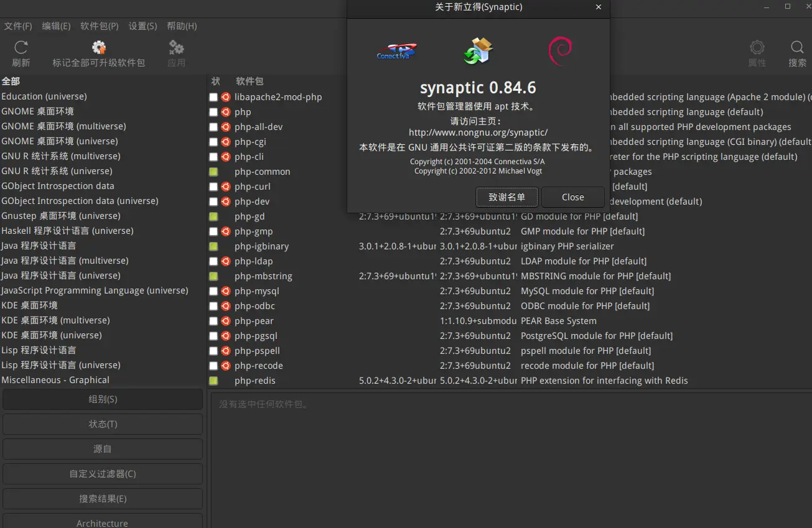Open the 帮助(H) menu
Viewport: 812px width, 528px height.
pos(182,26)
